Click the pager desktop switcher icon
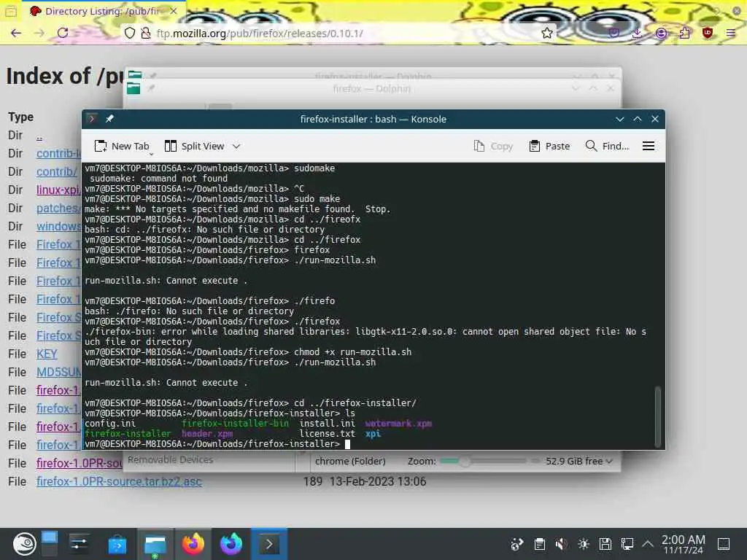This screenshot has width=747, height=560. click(x=49, y=544)
